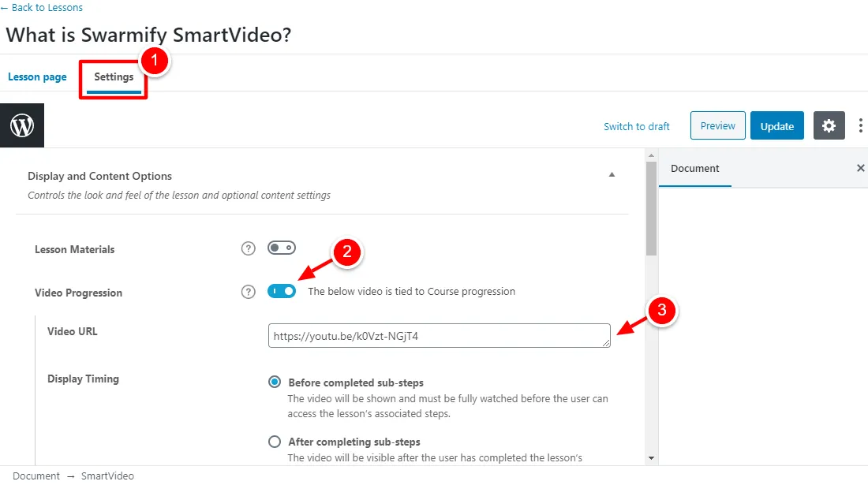Screen dimensions: 868x485
Task: Open the three-dot more options menu
Action: click(x=860, y=125)
